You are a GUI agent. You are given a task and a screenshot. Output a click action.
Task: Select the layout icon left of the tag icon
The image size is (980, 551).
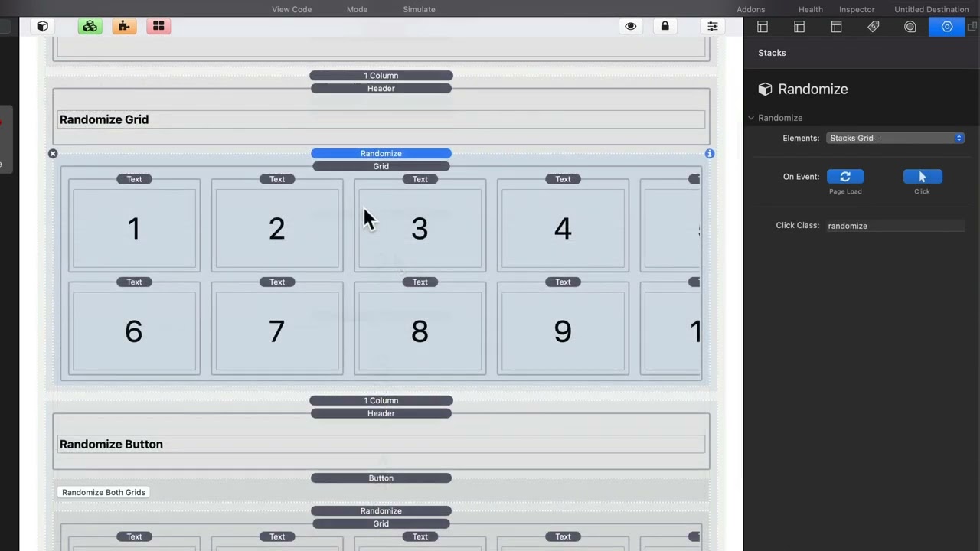[836, 27]
